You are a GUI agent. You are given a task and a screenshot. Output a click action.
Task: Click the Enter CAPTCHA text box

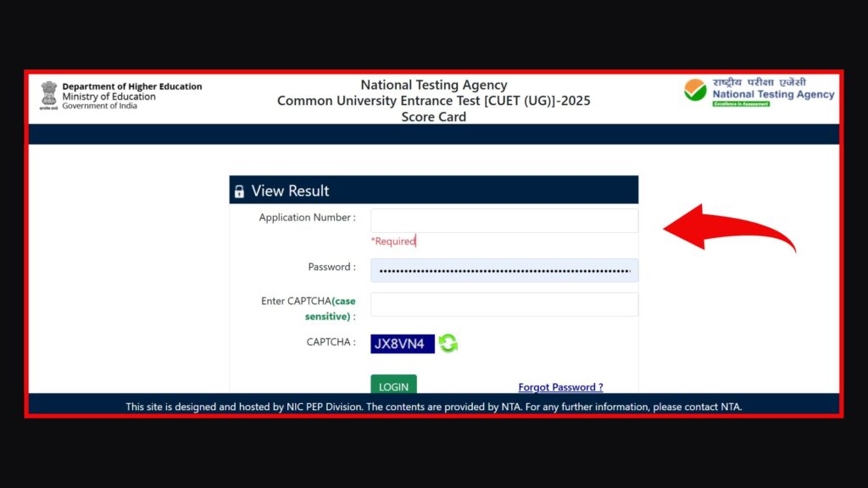[504, 304]
